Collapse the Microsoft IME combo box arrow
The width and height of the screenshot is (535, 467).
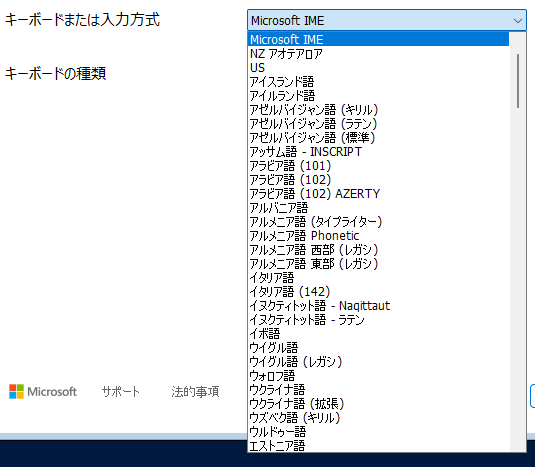coord(518,21)
